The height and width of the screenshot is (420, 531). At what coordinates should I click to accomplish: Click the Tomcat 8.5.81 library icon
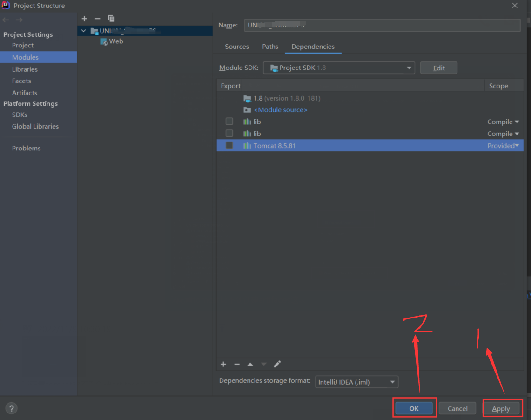pos(247,146)
